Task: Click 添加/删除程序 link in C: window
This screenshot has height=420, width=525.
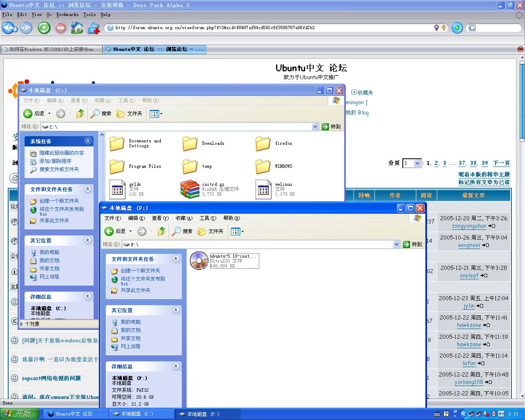Action: point(55,161)
